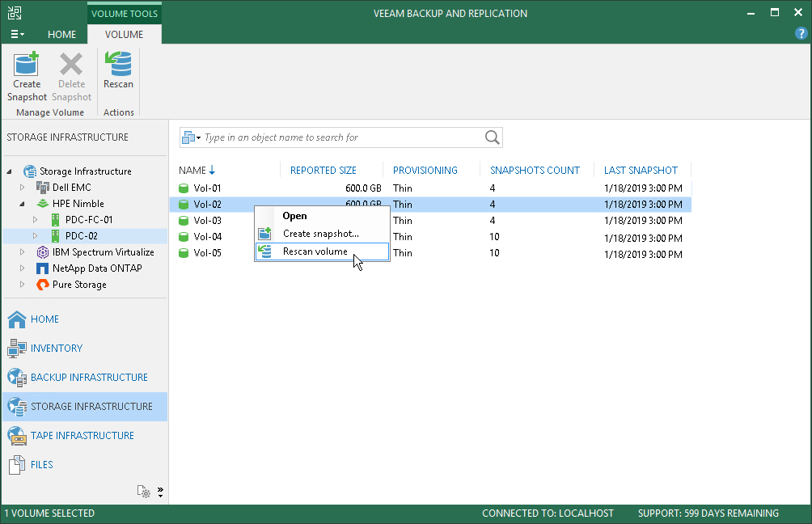This screenshot has height=524, width=812.
Task: Click the Rescan volume context menu icon
Action: [x=265, y=251]
